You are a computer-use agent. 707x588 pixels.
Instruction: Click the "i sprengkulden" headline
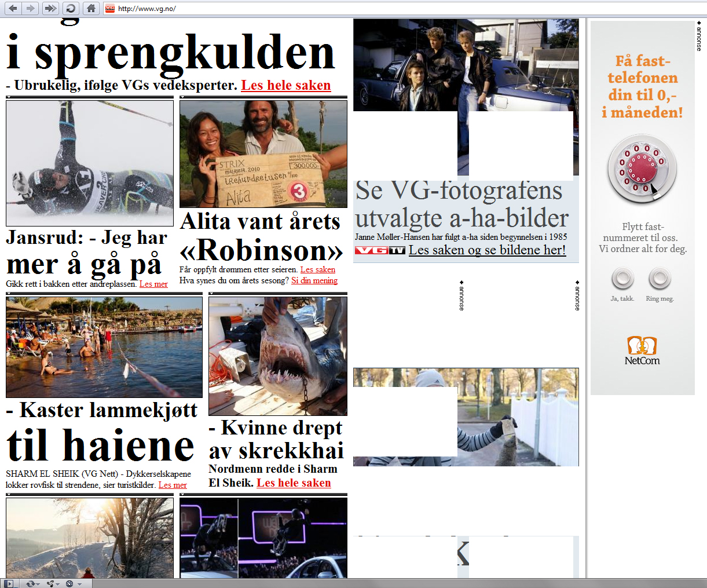click(171, 54)
